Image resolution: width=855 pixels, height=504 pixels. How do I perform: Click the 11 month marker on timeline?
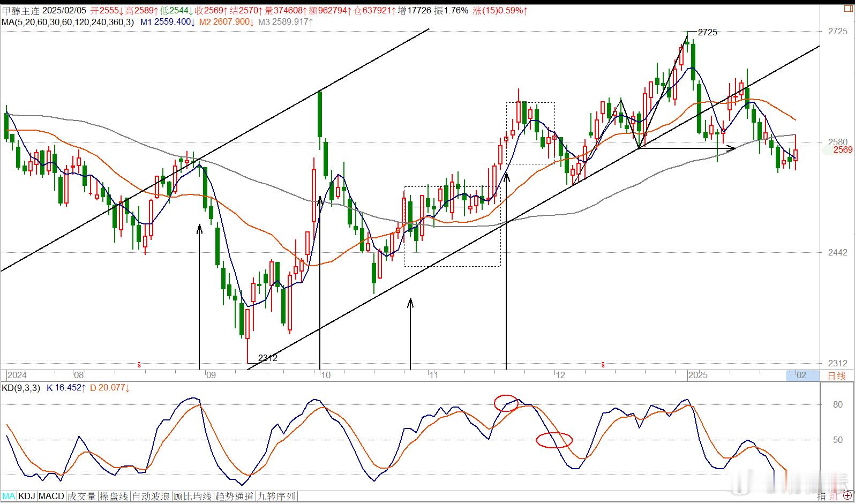tap(434, 375)
